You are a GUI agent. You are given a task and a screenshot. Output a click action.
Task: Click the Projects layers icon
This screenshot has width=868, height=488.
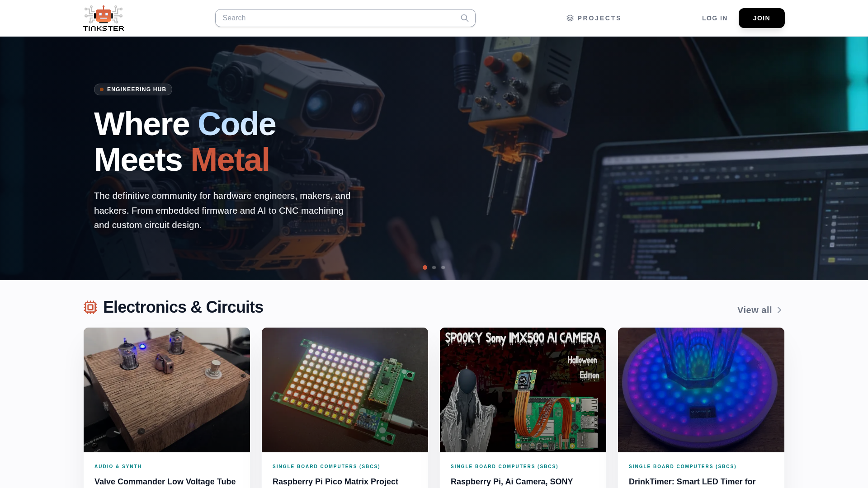tap(570, 18)
